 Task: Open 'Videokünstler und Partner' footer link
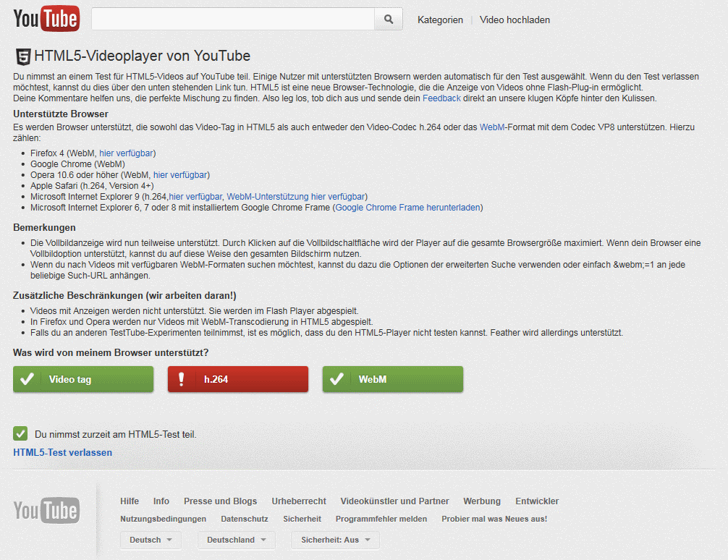[394, 501]
